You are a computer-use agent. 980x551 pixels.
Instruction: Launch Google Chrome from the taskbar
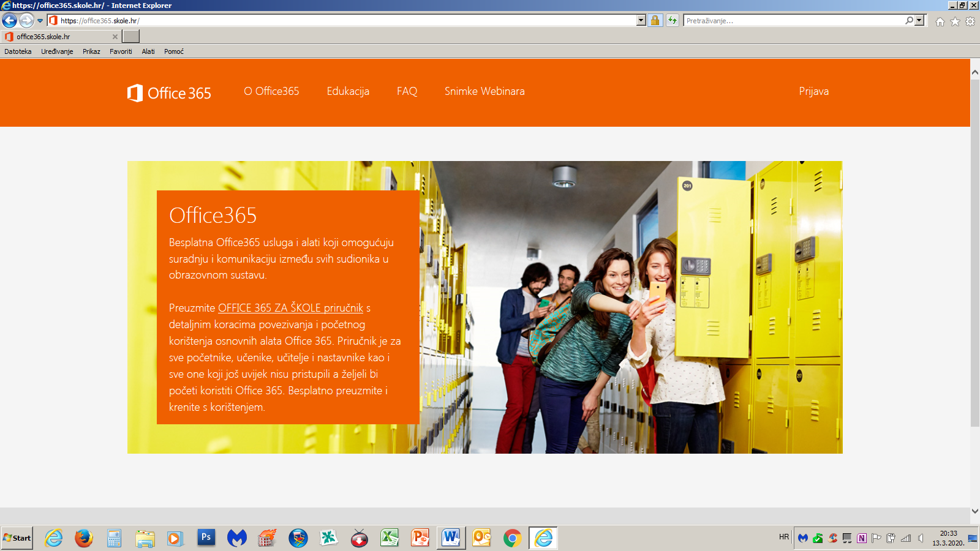(512, 538)
